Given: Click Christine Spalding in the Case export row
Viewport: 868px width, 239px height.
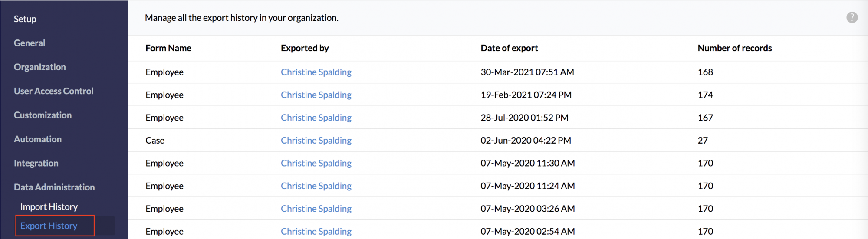Looking at the screenshot, I should pyautogui.click(x=316, y=141).
